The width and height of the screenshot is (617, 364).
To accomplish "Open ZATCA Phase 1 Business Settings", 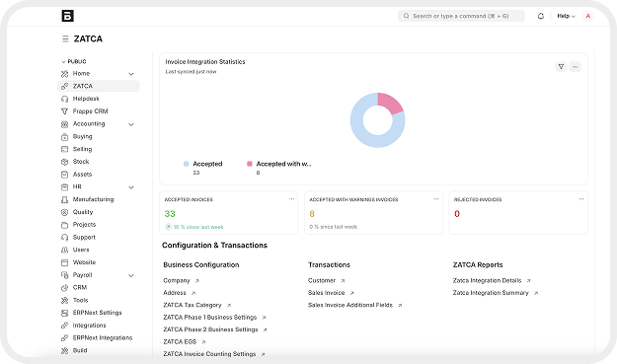I will pyautogui.click(x=210, y=318).
